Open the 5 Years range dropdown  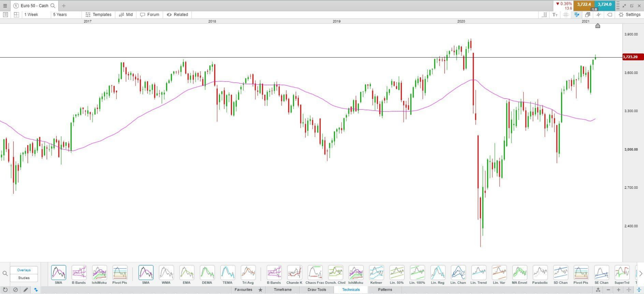(60, 15)
